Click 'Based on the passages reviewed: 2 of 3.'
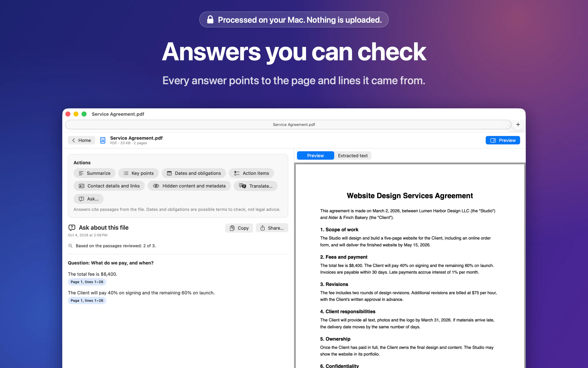 click(x=116, y=246)
